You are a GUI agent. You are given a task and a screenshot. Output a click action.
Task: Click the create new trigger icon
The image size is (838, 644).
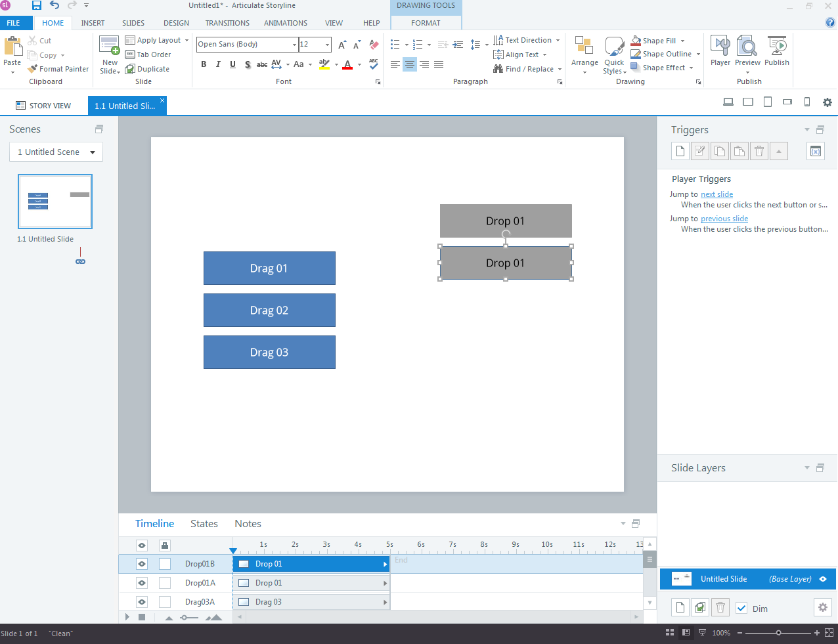(680, 152)
